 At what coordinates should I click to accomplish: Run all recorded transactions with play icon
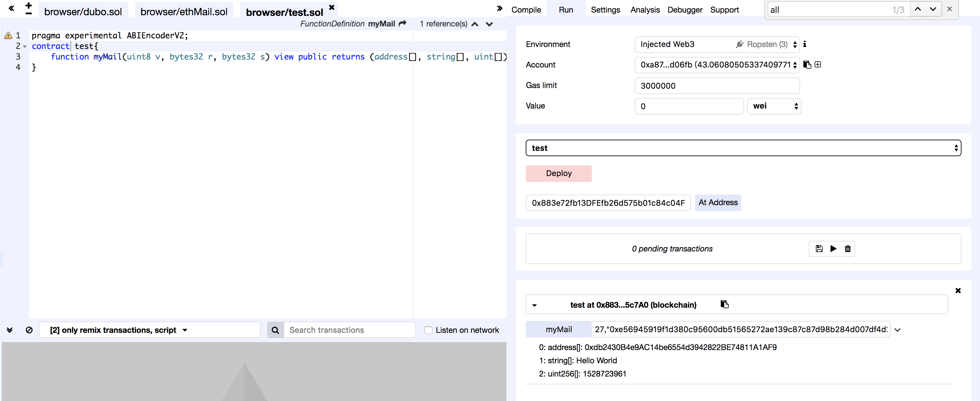pos(833,249)
